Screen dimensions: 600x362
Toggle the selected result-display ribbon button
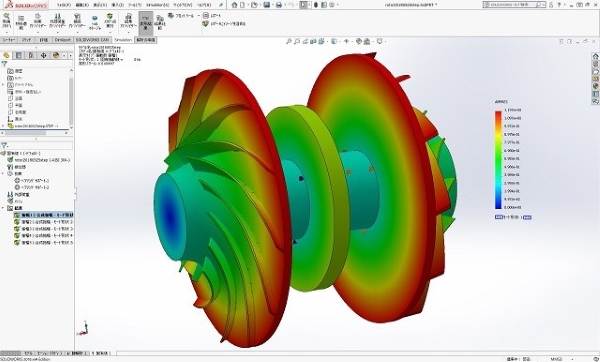(145, 22)
